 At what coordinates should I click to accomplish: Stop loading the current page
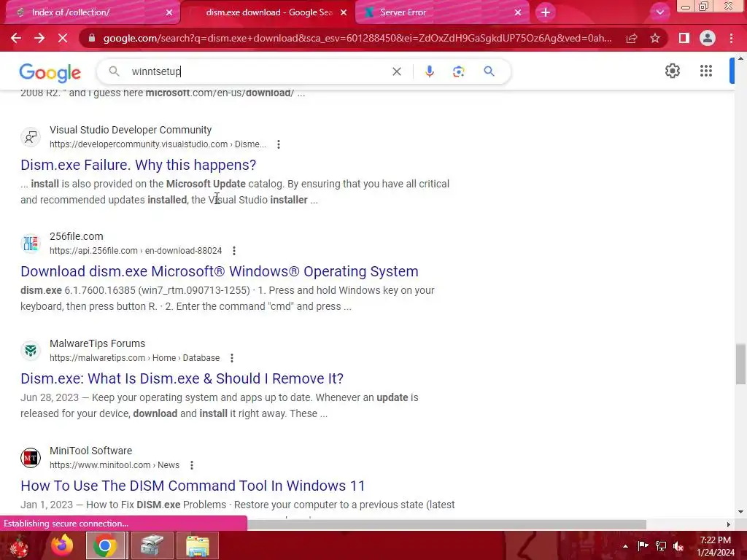pos(63,38)
